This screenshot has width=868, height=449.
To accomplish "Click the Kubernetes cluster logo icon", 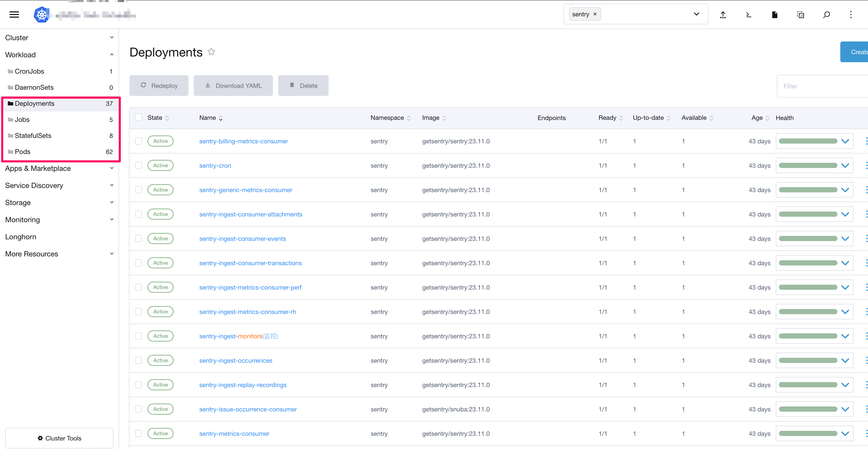I will tap(42, 15).
